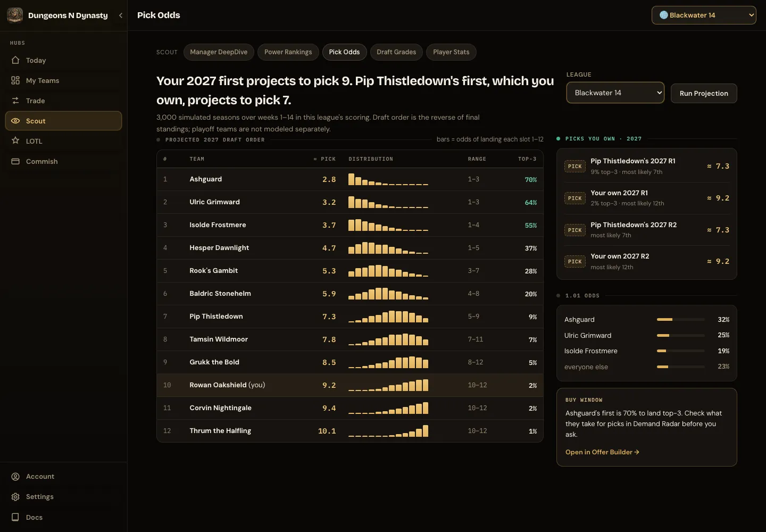Select the Pip Thistledown's 2027 R2 pick card
The height and width of the screenshot is (532, 766).
[647, 230]
